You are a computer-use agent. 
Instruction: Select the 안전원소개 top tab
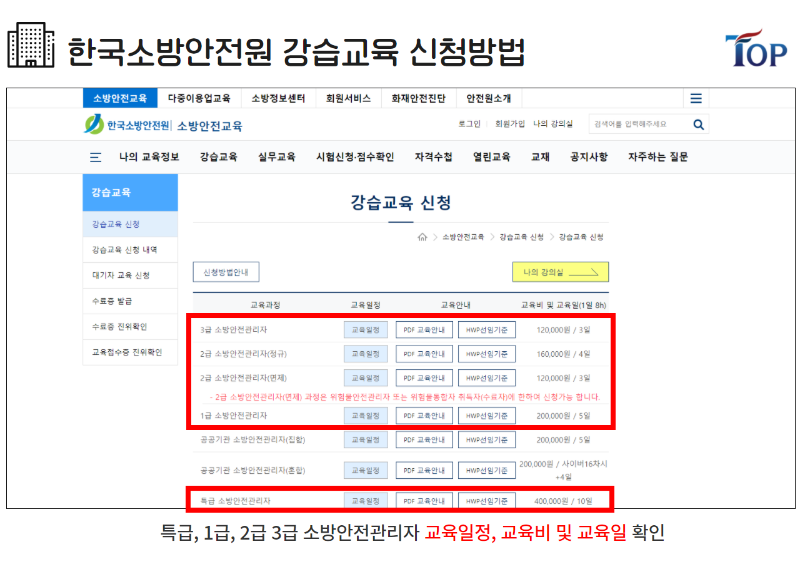[489, 98]
